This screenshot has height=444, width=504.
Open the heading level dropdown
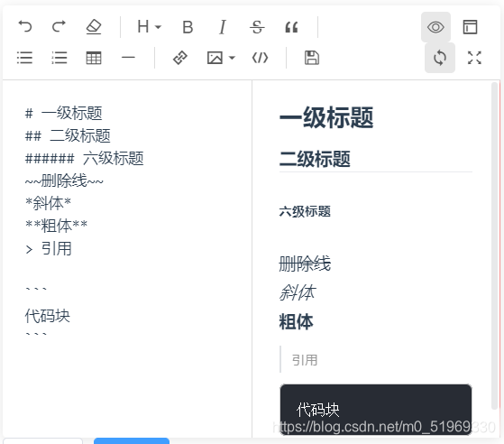(149, 27)
